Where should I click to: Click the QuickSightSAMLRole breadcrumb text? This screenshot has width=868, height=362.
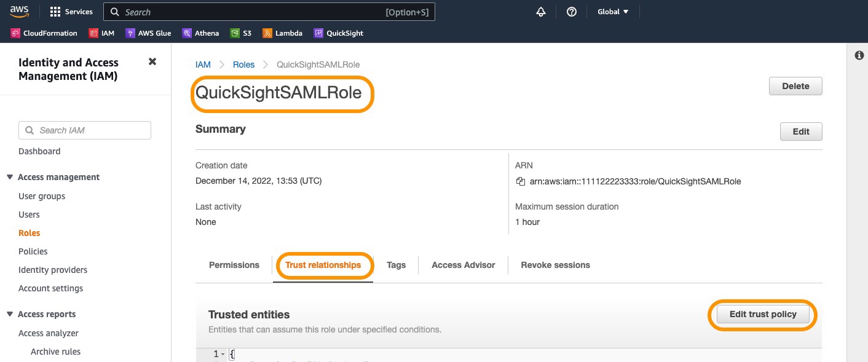[318, 65]
